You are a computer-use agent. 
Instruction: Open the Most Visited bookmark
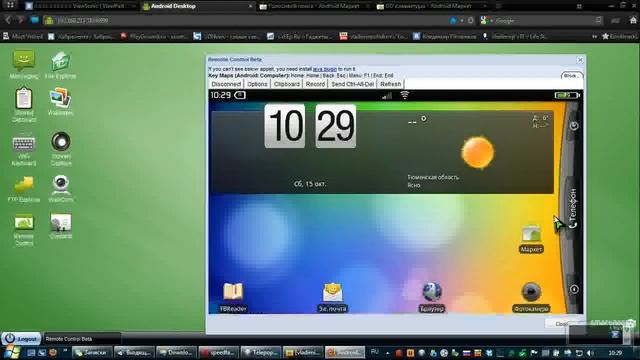coord(23,36)
